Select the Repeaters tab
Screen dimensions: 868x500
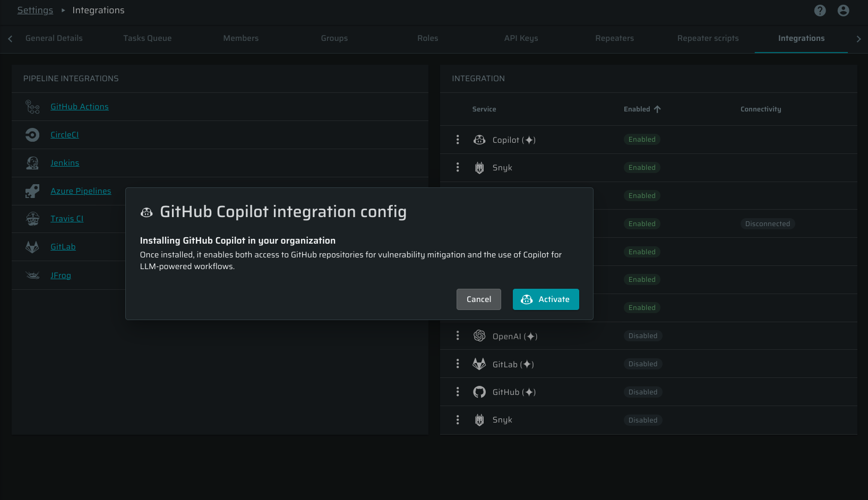point(615,38)
